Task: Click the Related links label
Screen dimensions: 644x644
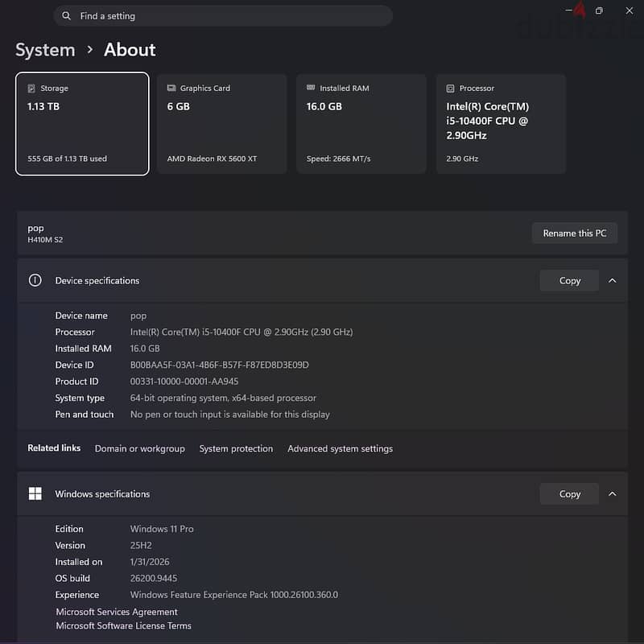Action: coord(54,448)
